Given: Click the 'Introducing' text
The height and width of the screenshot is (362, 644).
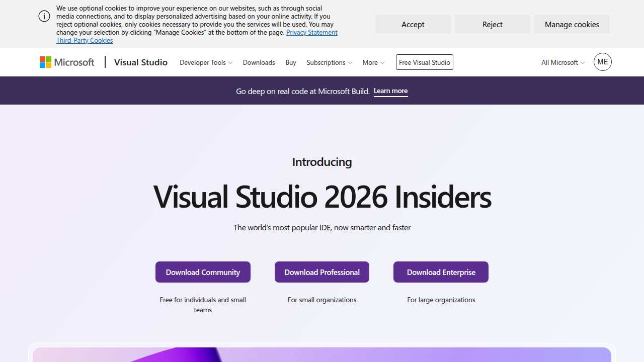Looking at the screenshot, I should point(322,161).
